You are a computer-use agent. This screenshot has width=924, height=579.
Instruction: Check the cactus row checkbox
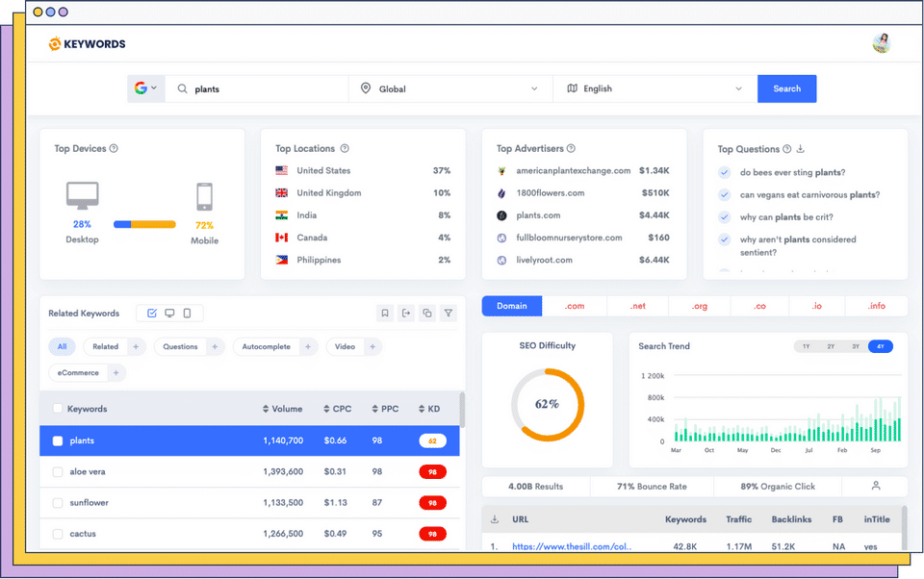coord(57,534)
